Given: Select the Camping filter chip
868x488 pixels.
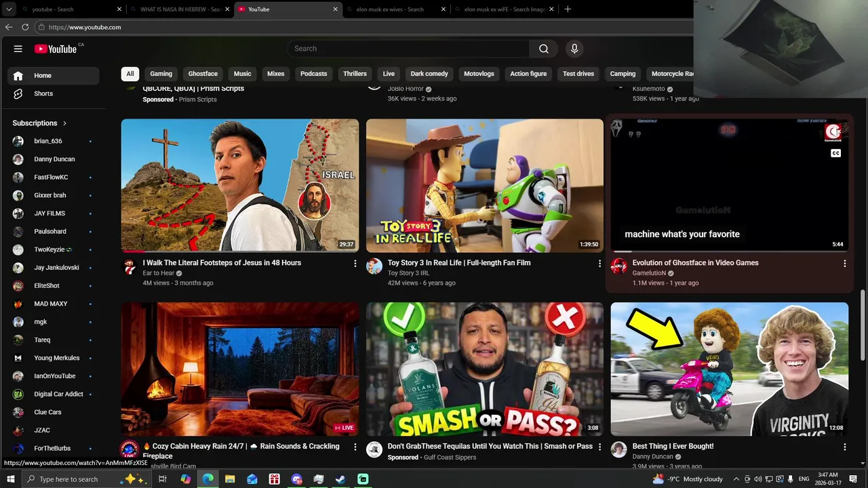Looking at the screenshot, I should 623,74.
